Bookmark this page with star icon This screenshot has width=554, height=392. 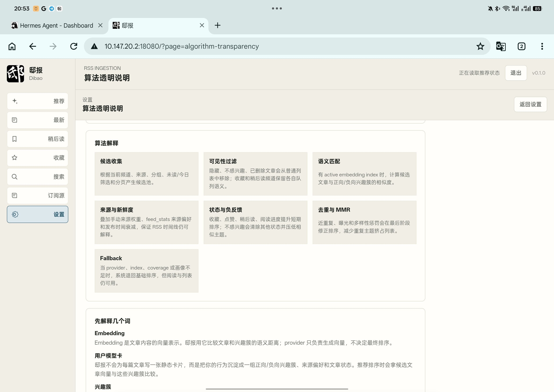[480, 46]
